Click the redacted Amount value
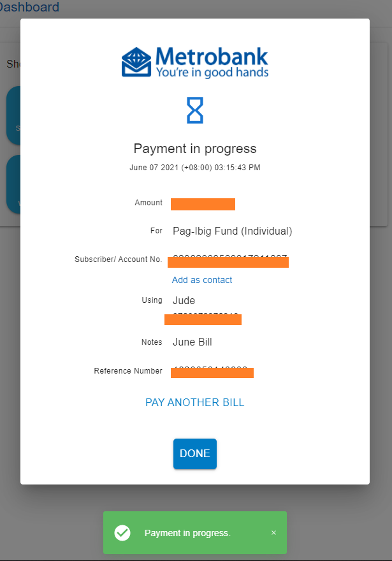The width and height of the screenshot is (392, 561). (203, 204)
